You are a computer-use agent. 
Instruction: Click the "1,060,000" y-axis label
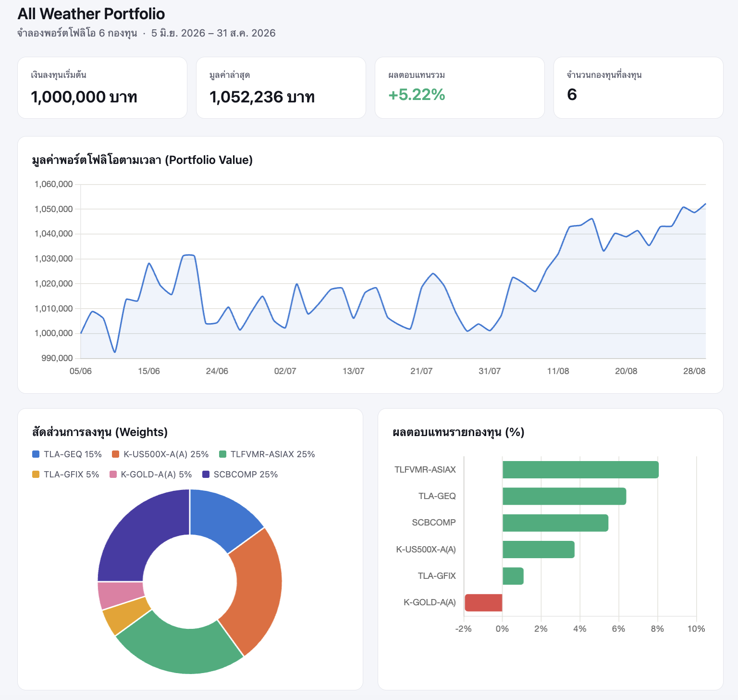54,184
